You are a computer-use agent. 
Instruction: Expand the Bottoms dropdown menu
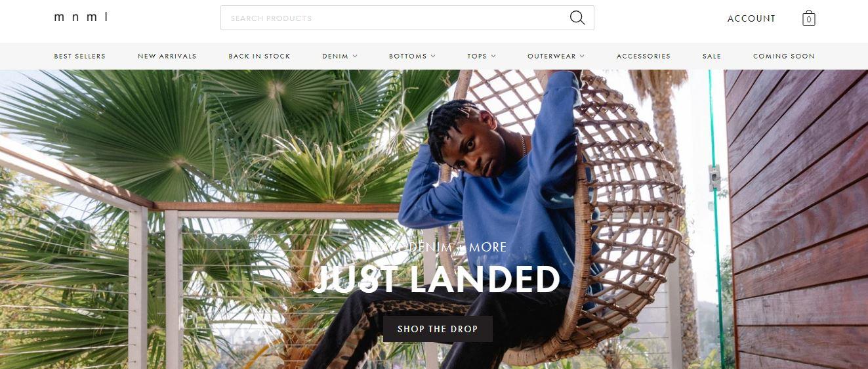tap(412, 56)
